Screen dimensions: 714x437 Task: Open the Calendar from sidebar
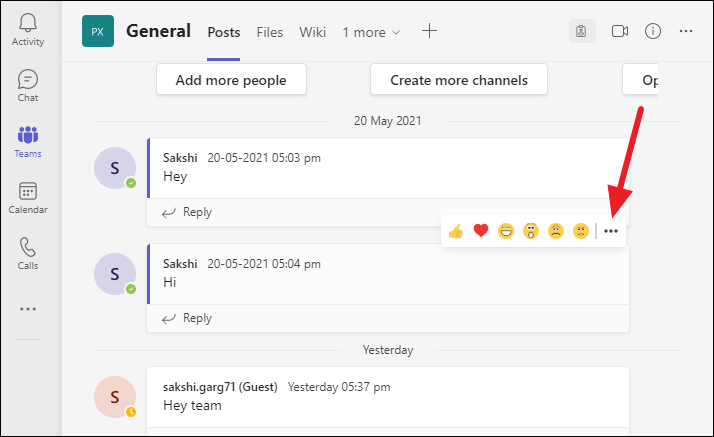(28, 198)
